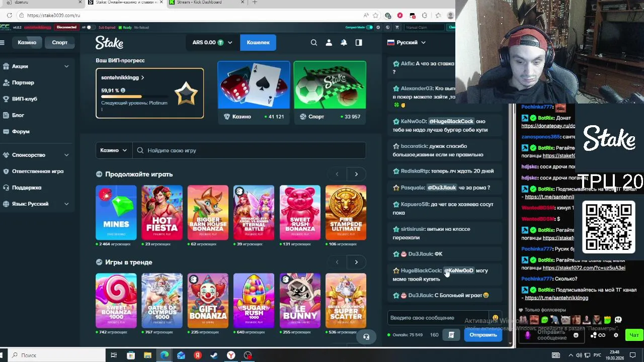
Task: Open the Казино search category dropdown
Action: pyautogui.click(x=114, y=150)
